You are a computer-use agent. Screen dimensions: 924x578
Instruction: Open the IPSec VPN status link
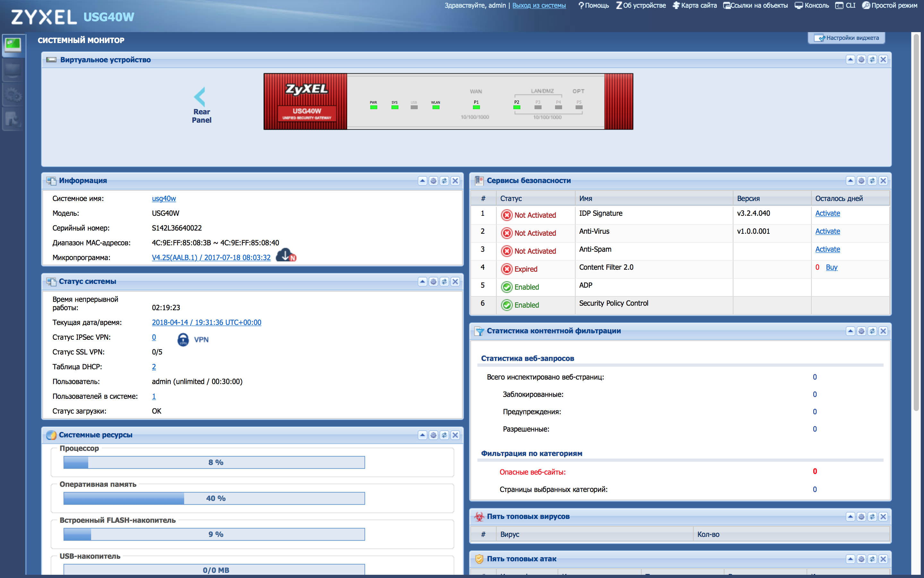coord(154,337)
